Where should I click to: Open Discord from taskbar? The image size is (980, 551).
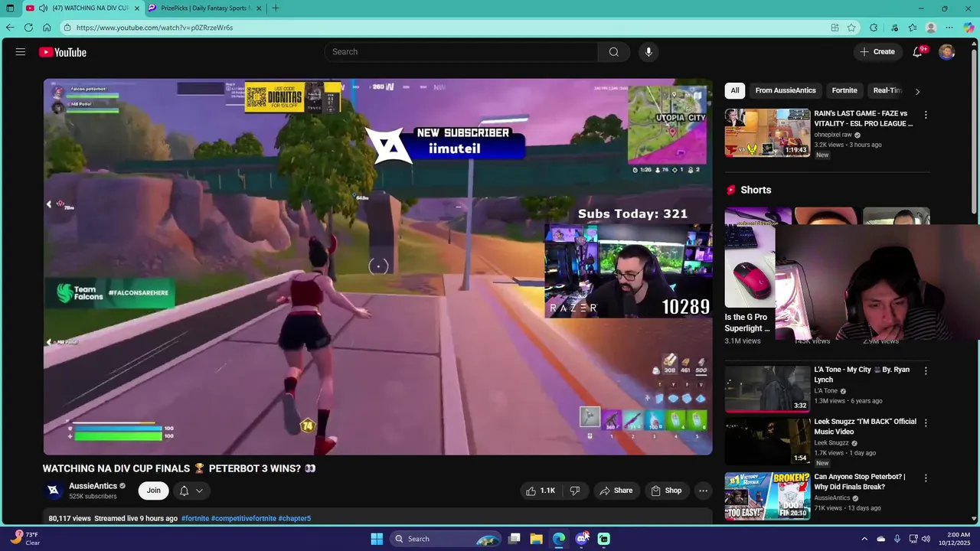coord(582,539)
